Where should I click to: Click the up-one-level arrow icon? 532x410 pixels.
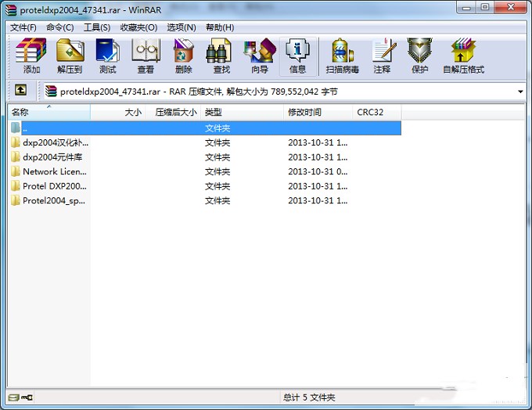tap(20, 90)
